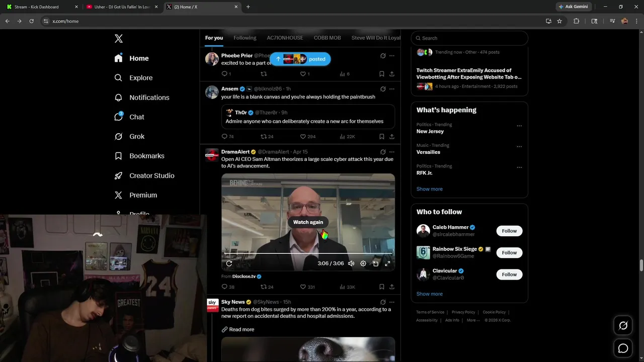The width and height of the screenshot is (644, 362).
Task: Open Premium in the sidebar
Action: pos(136,195)
